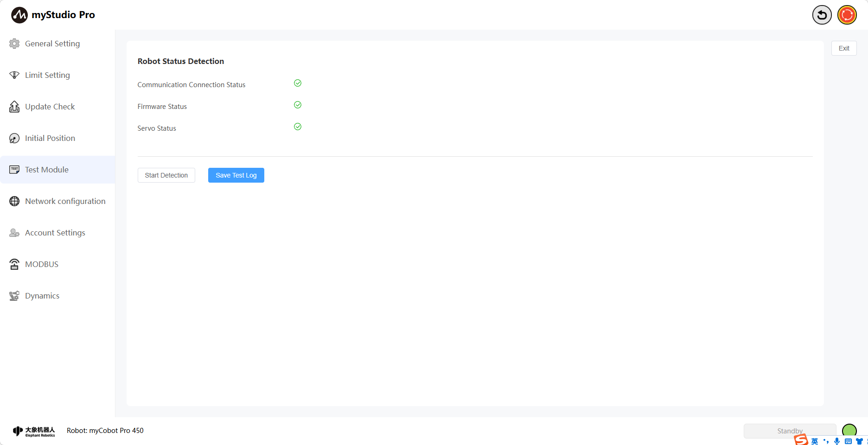The image size is (868, 445).
Task: Click the red-orange power icon at top right
Action: (x=847, y=15)
